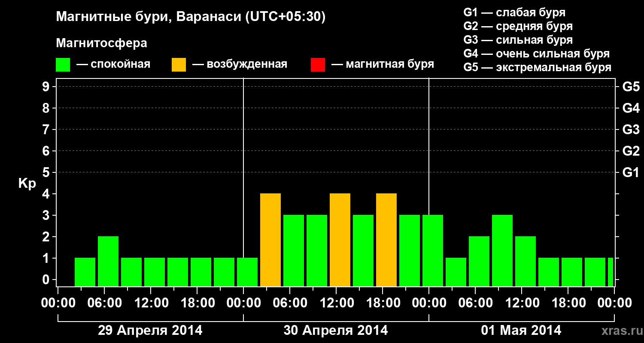Screen dimensions: 644x343
Task: Click the G2 label on the right axis
Action: (x=631, y=151)
